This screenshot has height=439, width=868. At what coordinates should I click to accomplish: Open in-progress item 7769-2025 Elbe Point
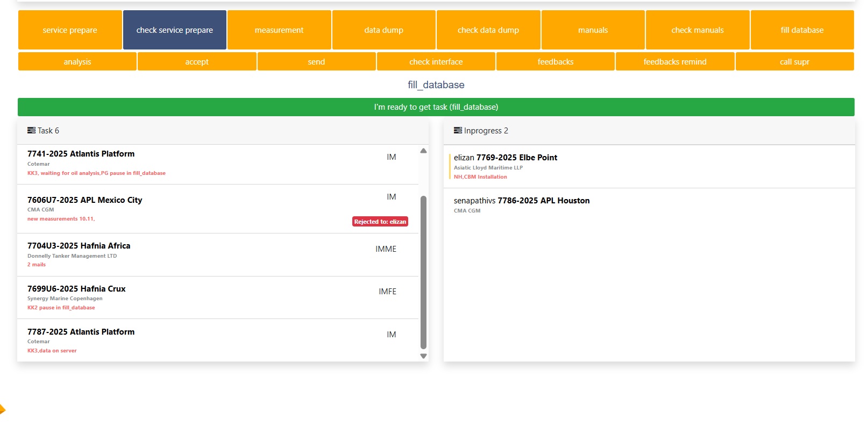(x=516, y=158)
